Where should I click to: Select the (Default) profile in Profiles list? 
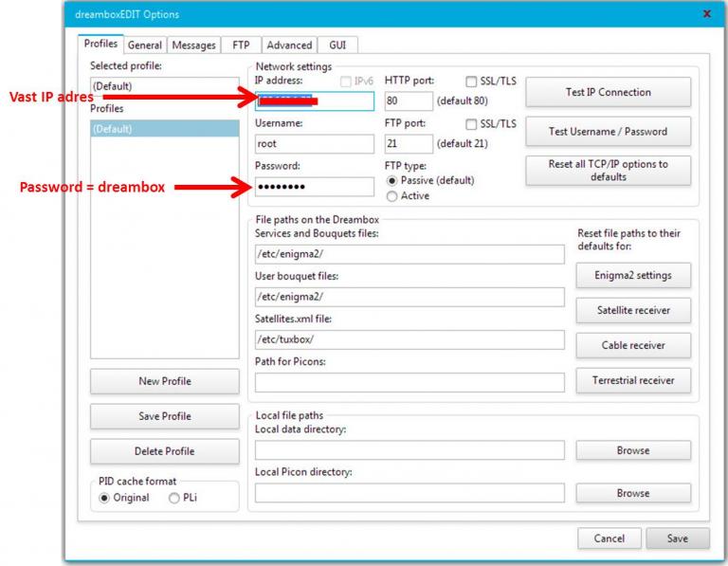click(164, 129)
